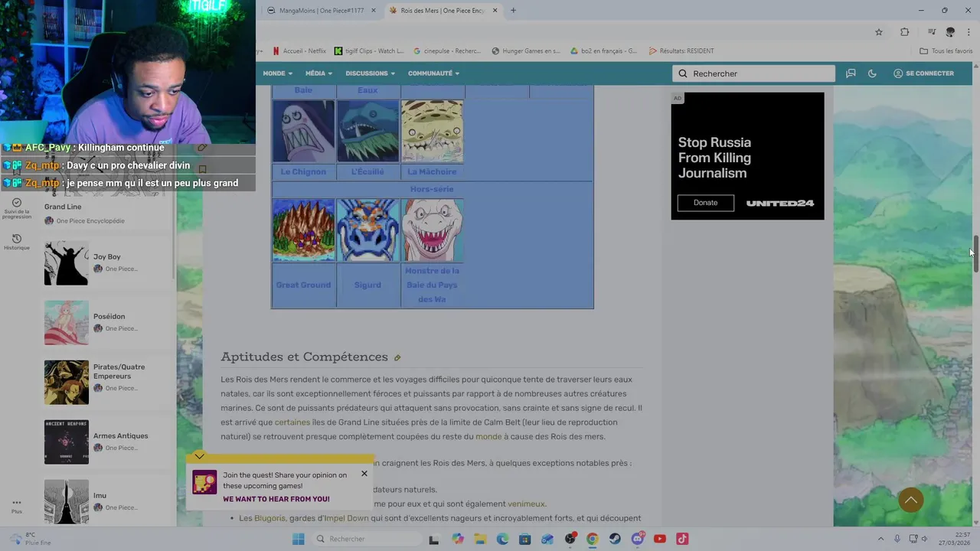Open the tigilf Clips bookmark
Viewport: 980px width, 551px height.
point(369,51)
